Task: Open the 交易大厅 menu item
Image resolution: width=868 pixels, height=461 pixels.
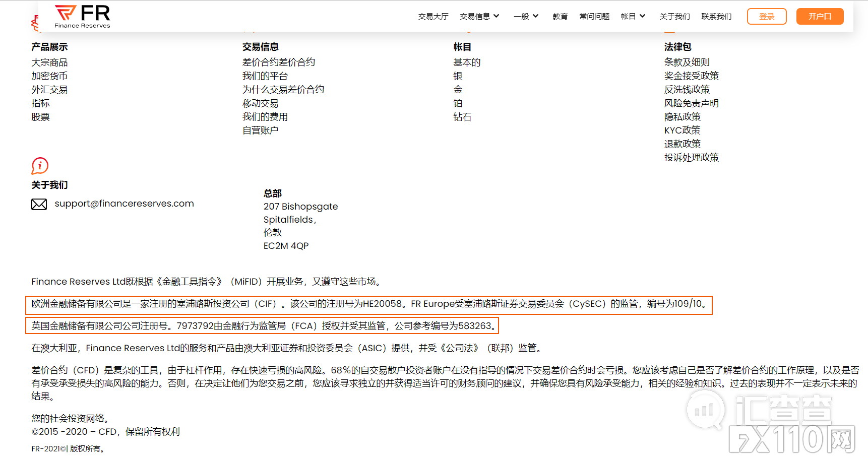Action: click(433, 17)
